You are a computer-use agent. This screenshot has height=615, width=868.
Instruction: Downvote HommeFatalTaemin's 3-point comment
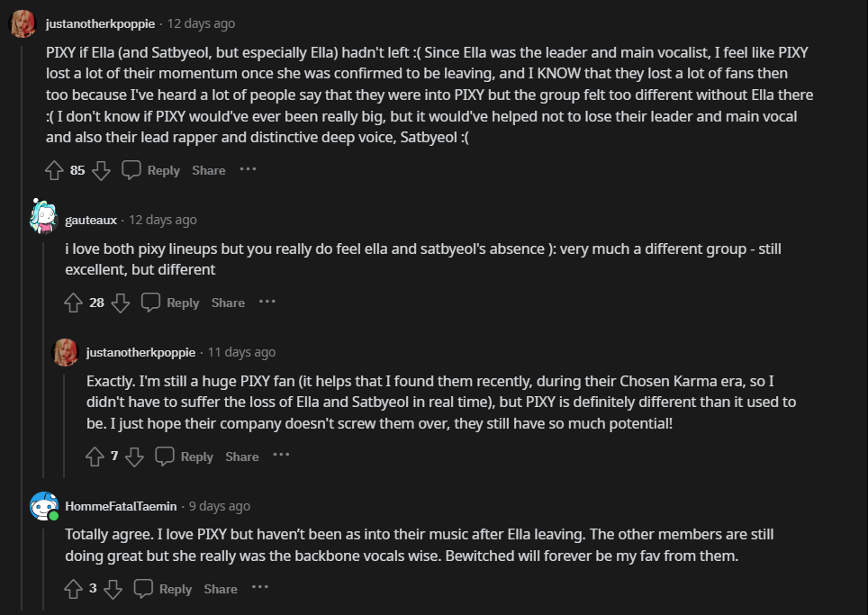113,589
